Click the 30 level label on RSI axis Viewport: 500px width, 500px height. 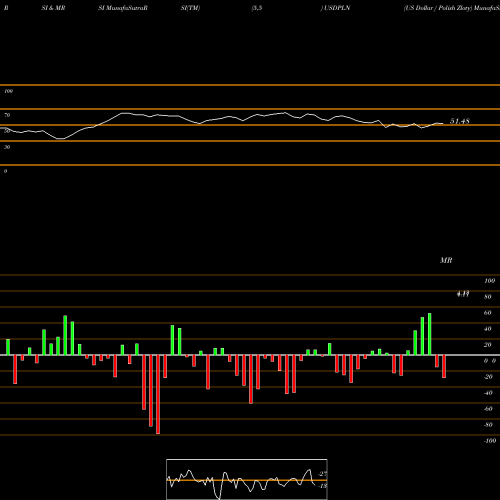(x=7, y=147)
